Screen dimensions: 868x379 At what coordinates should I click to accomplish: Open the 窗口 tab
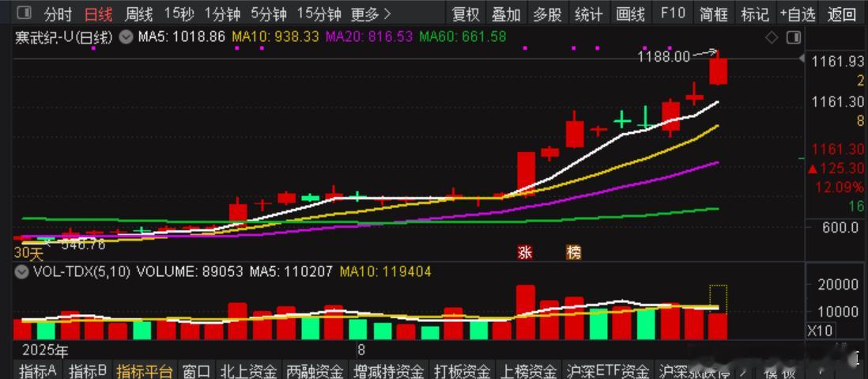pyautogui.click(x=197, y=370)
